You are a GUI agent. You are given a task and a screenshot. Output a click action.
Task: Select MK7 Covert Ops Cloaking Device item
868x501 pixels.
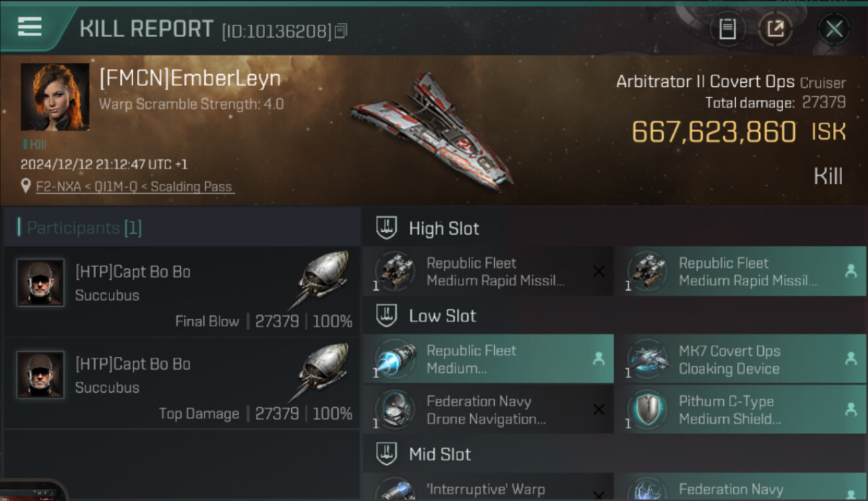pos(740,359)
